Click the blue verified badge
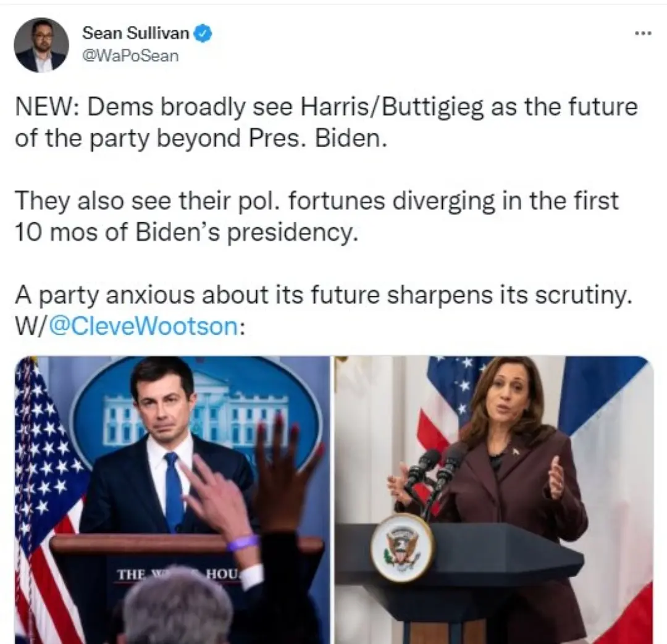667x644 pixels. pos(203,33)
